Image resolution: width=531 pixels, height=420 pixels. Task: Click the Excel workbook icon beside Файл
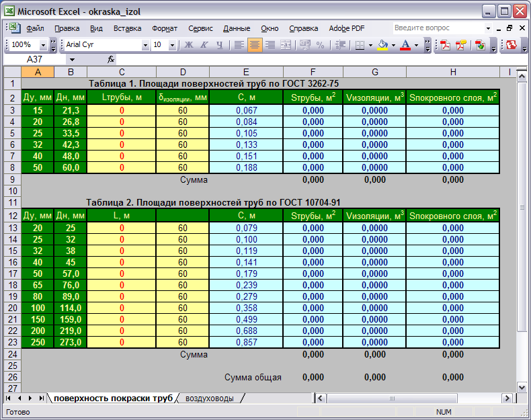(x=14, y=28)
